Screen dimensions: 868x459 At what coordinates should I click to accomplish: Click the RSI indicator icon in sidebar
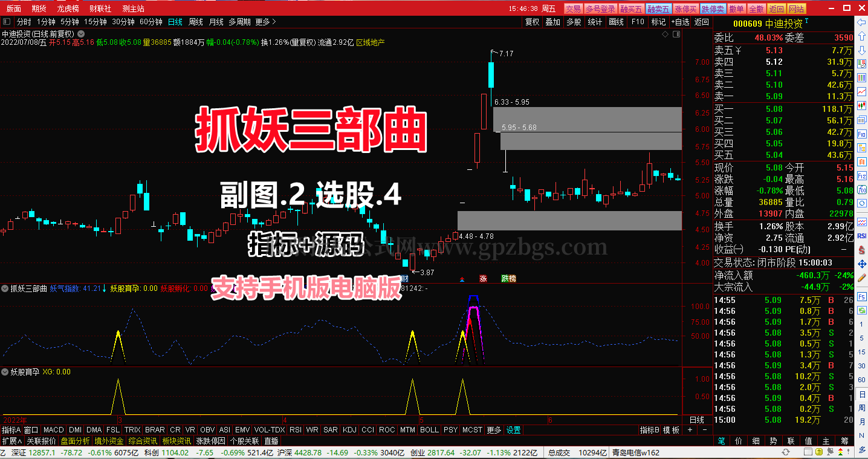(861, 236)
